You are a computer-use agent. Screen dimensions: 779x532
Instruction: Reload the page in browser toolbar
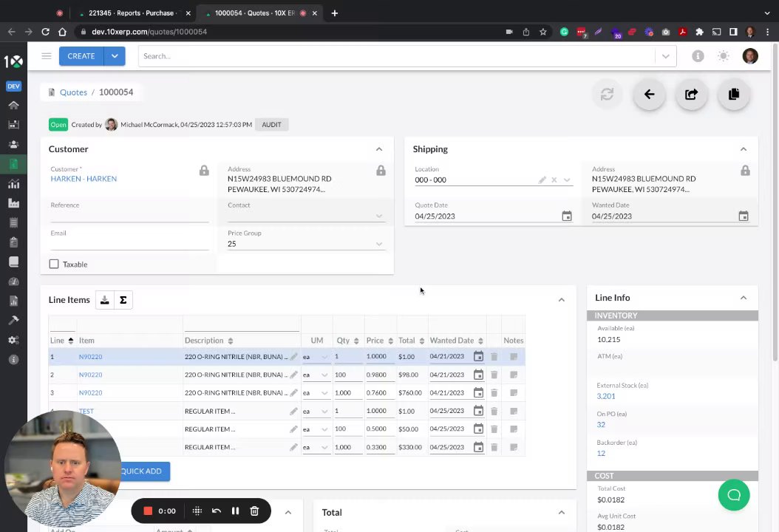click(x=45, y=32)
